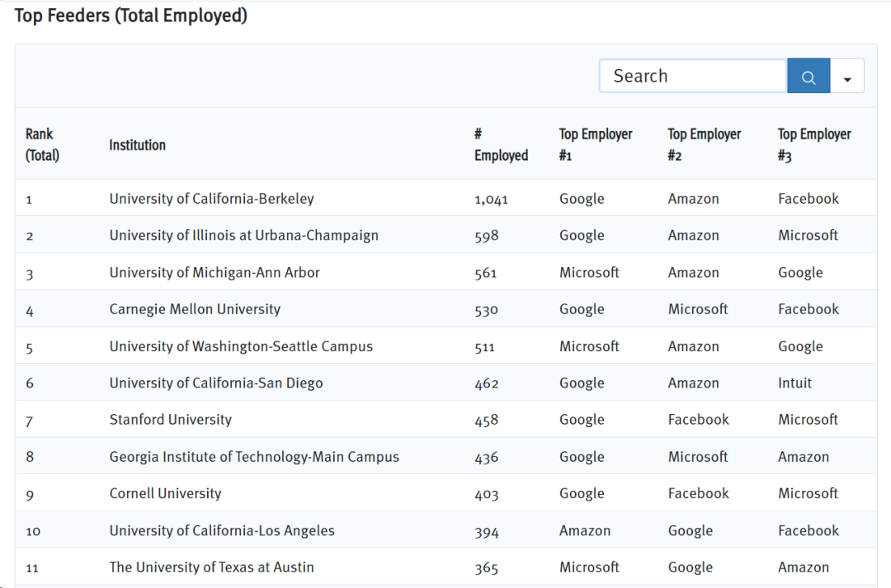Image resolution: width=891 pixels, height=588 pixels.
Task: Click Microsoft top employer in Michigan row
Action: pos(589,273)
